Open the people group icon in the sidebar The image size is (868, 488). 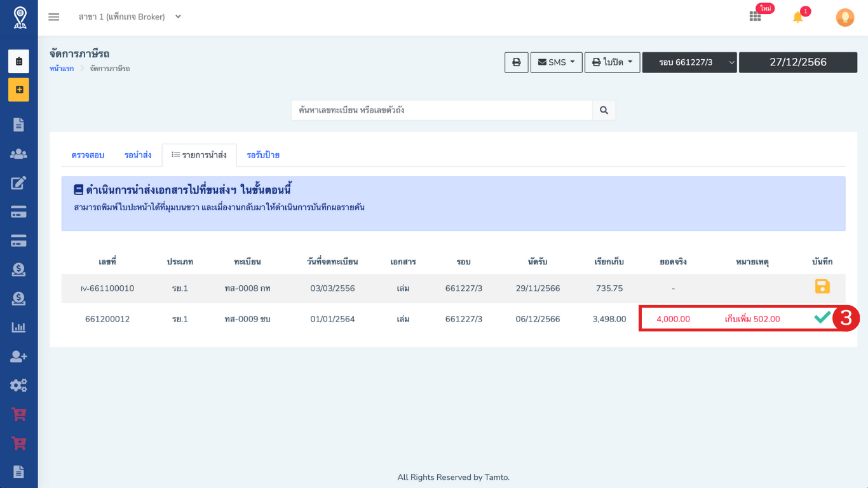tap(19, 154)
